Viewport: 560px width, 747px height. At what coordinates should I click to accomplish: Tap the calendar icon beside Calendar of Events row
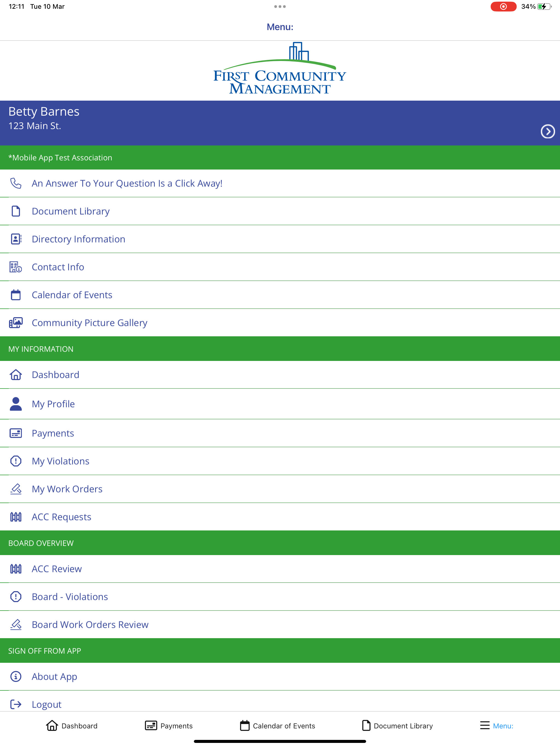pos(16,295)
